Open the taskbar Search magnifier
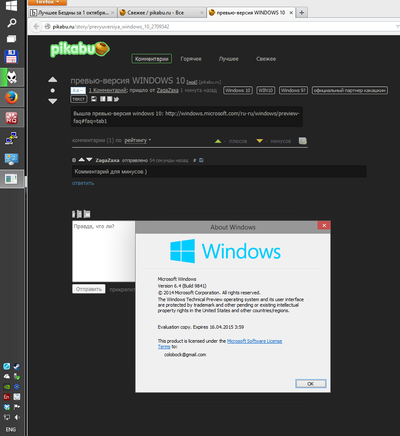The height and width of the screenshot is (436, 400). 12,23
